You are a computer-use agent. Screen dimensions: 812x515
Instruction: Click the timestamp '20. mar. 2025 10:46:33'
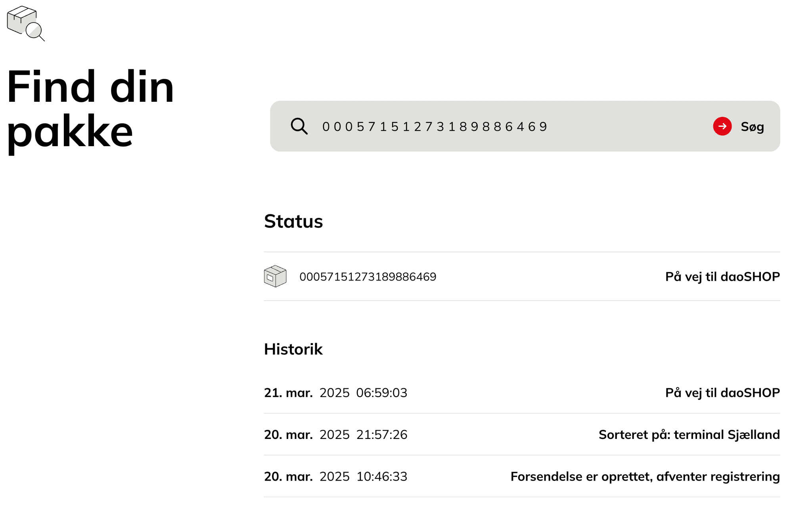point(335,476)
